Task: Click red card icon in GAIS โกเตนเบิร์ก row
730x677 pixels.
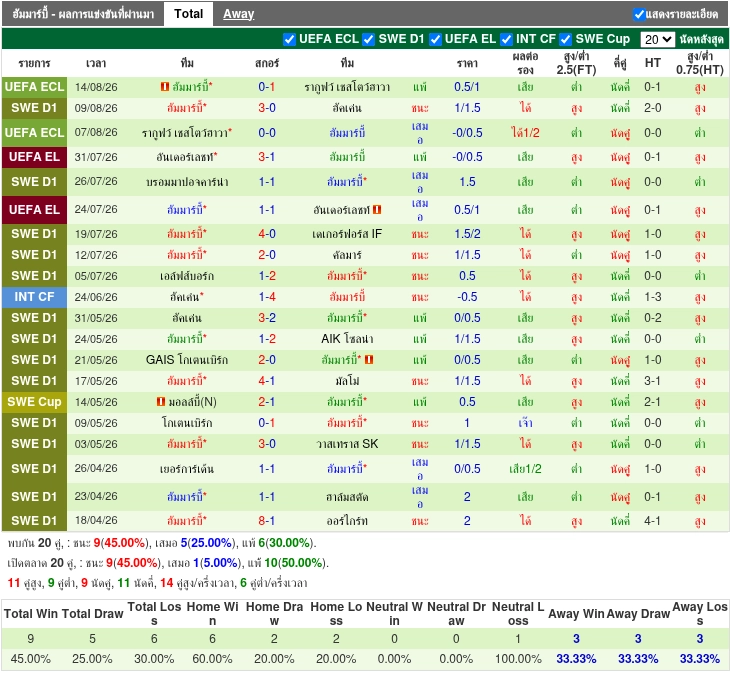Action: tap(369, 359)
